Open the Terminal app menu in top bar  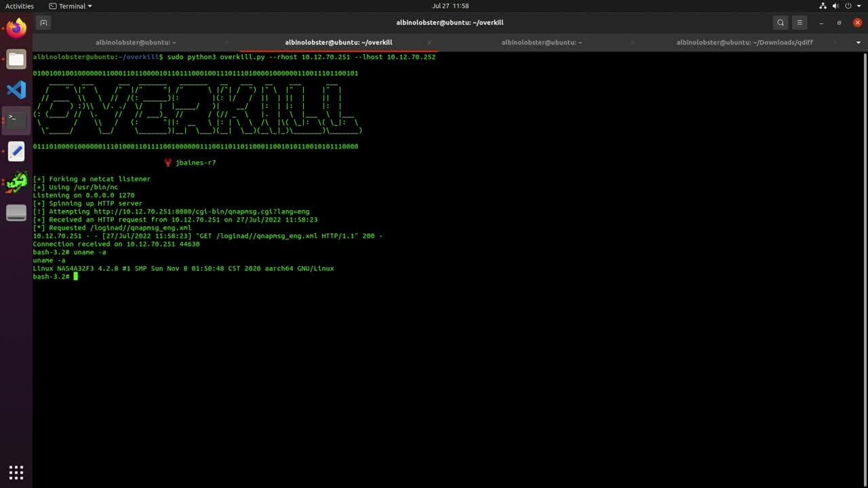coord(71,6)
